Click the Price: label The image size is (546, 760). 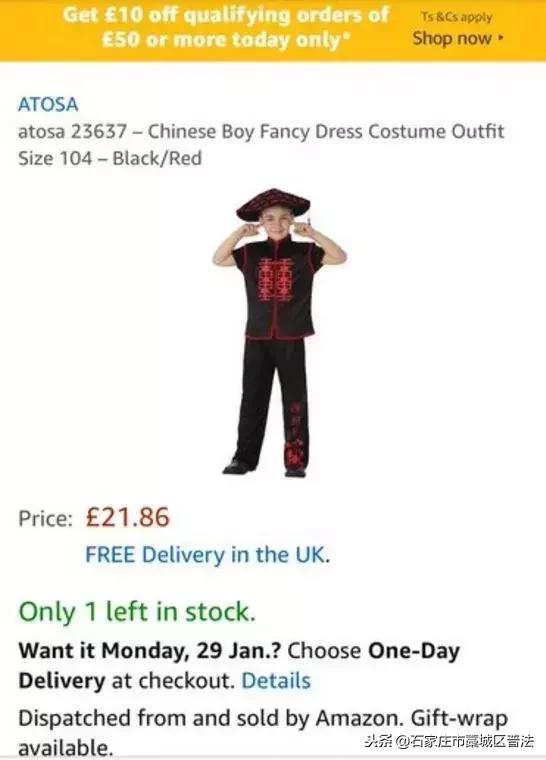coord(46,518)
